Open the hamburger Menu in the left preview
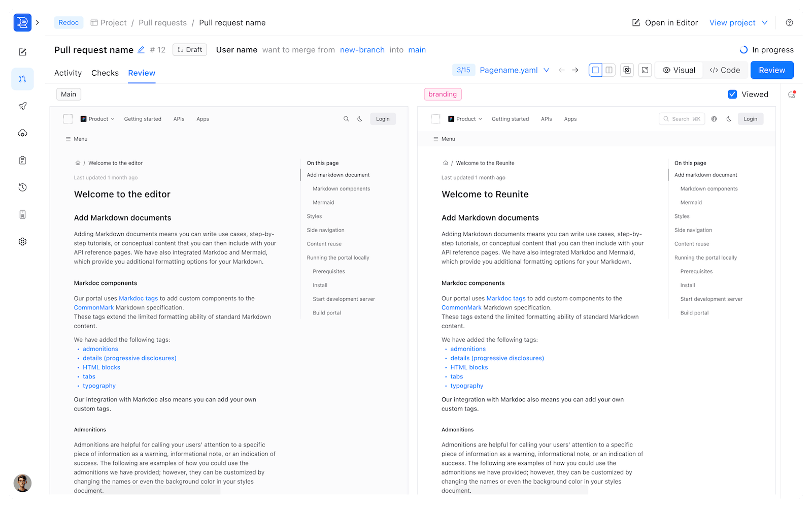812x508 pixels. tap(76, 138)
